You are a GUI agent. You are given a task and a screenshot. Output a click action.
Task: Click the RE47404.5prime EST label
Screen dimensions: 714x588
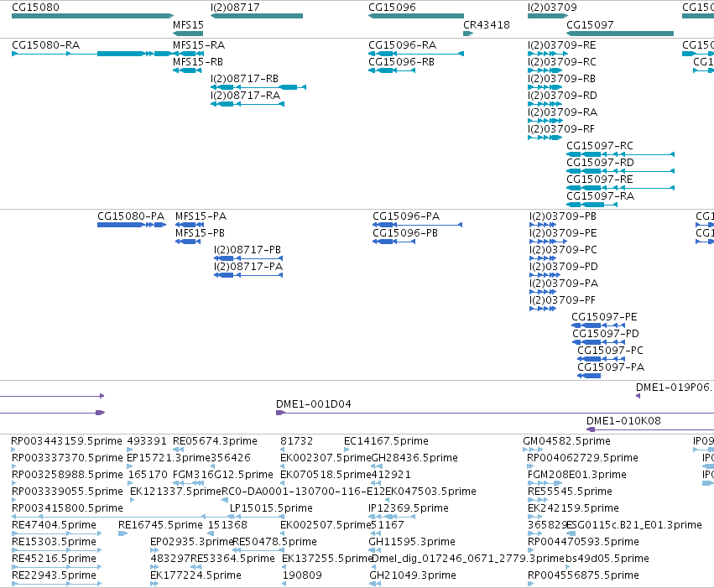point(54,525)
